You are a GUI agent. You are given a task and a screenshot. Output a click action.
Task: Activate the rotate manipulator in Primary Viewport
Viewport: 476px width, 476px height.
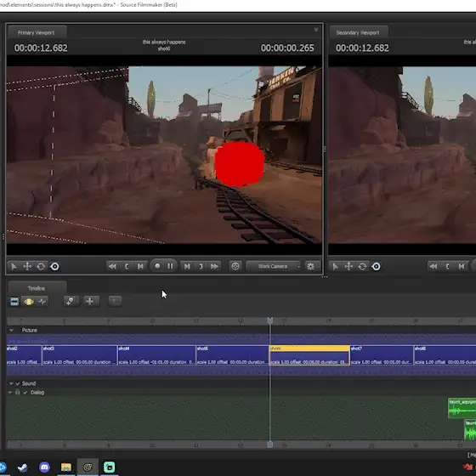pyautogui.click(x=41, y=267)
